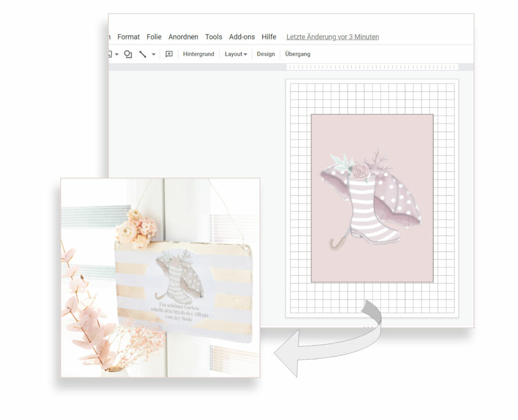Open the Folie menu
Image resolution: width=518 pixels, height=420 pixels.
pyautogui.click(x=154, y=37)
